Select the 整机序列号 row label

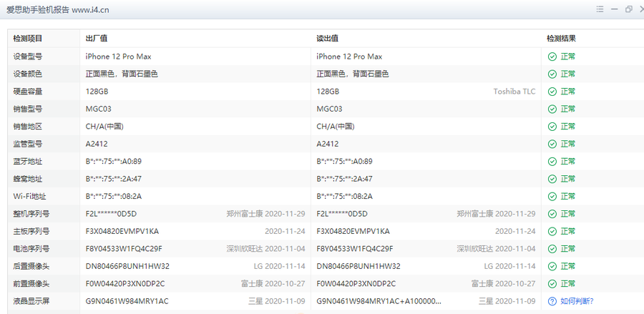(31, 214)
